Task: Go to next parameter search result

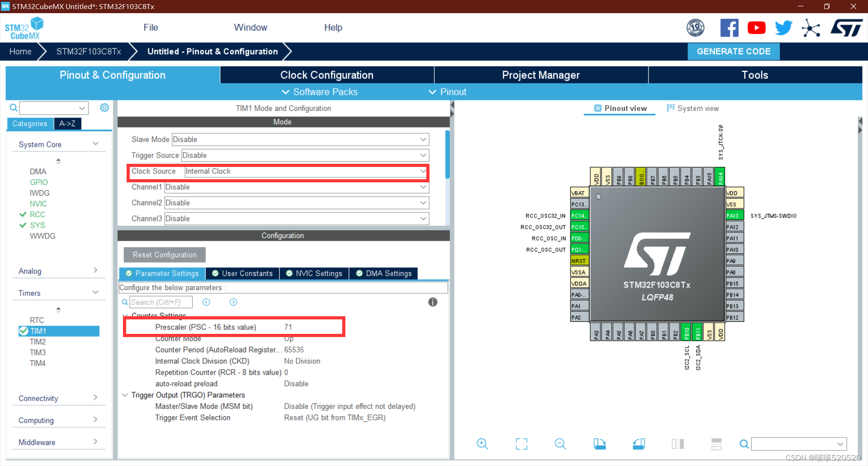Action: click(233, 302)
